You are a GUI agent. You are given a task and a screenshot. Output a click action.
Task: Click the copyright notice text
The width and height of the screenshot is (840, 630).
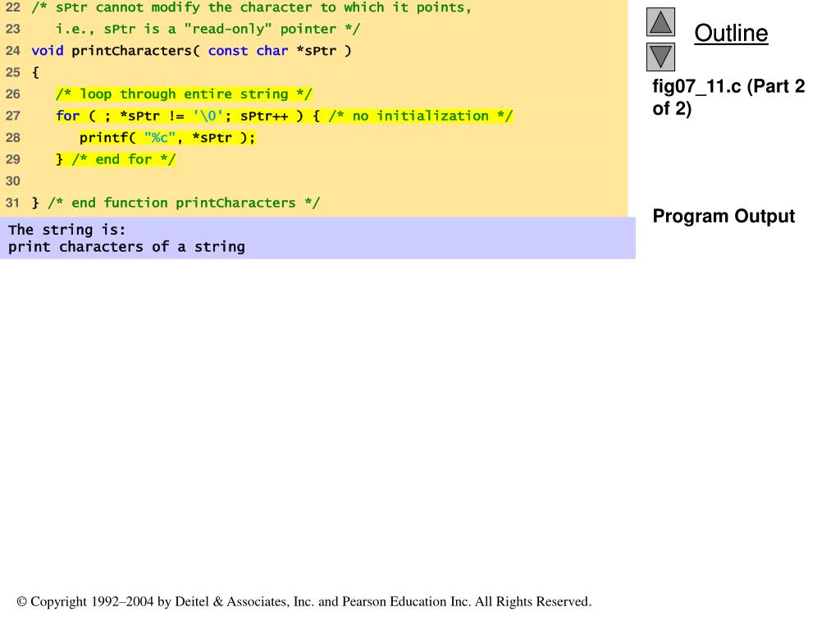(304, 601)
